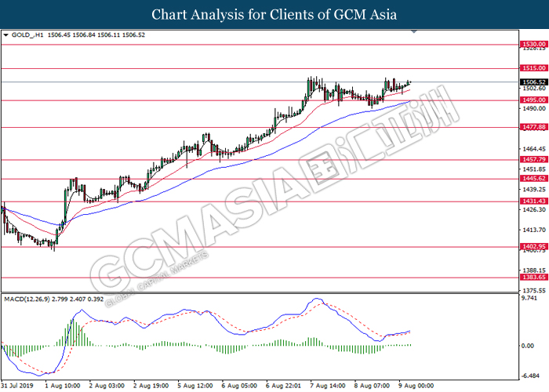Click the 0.00 MACD scale value
Image resolution: width=549 pixels, height=392 pixels.
tap(528, 346)
